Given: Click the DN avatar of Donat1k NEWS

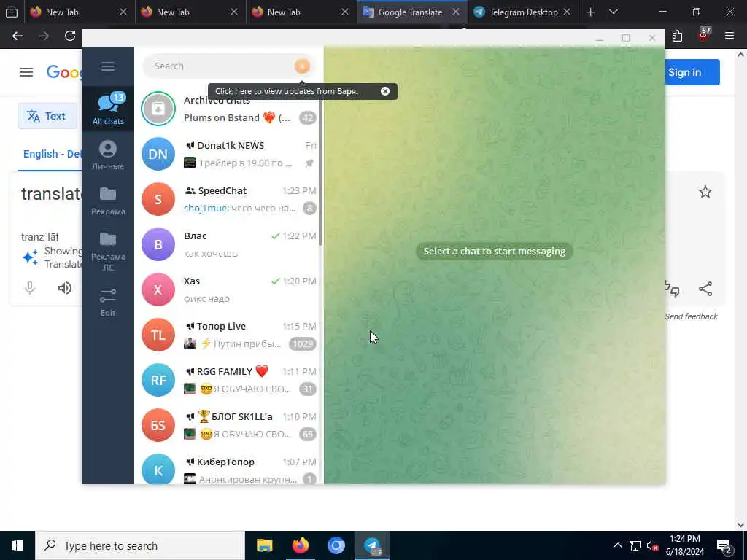Looking at the screenshot, I should tap(158, 154).
